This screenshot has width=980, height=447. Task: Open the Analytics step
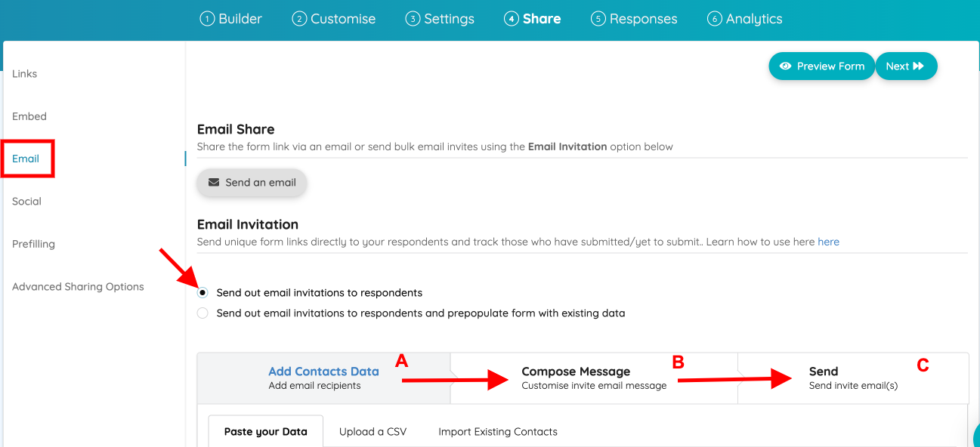pyautogui.click(x=744, y=19)
